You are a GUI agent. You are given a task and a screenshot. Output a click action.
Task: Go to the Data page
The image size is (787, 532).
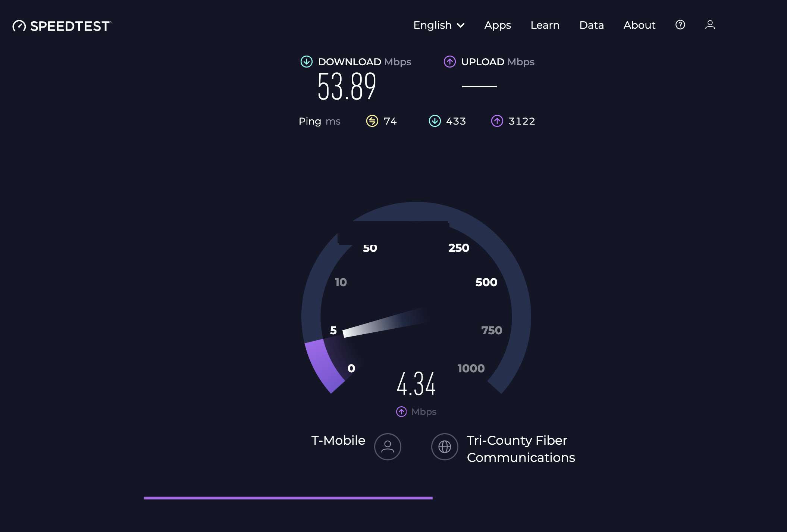(x=592, y=25)
